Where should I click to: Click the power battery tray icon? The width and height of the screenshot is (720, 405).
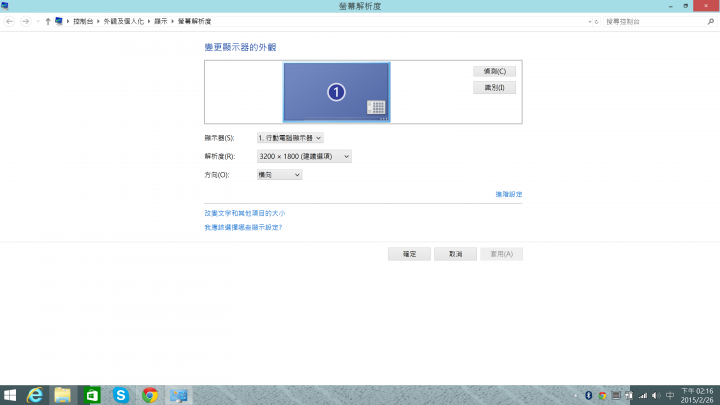629,395
